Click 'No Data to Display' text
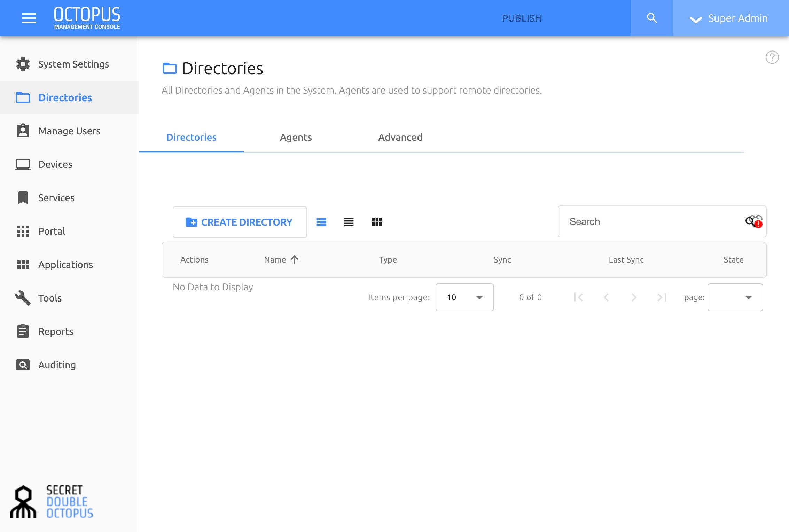This screenshot has width=789, height=532. (x=213, y=287)
